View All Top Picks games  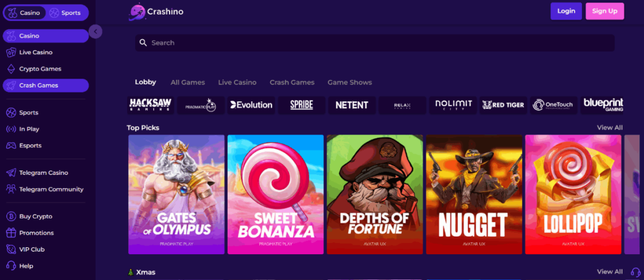tap(609, 128)
